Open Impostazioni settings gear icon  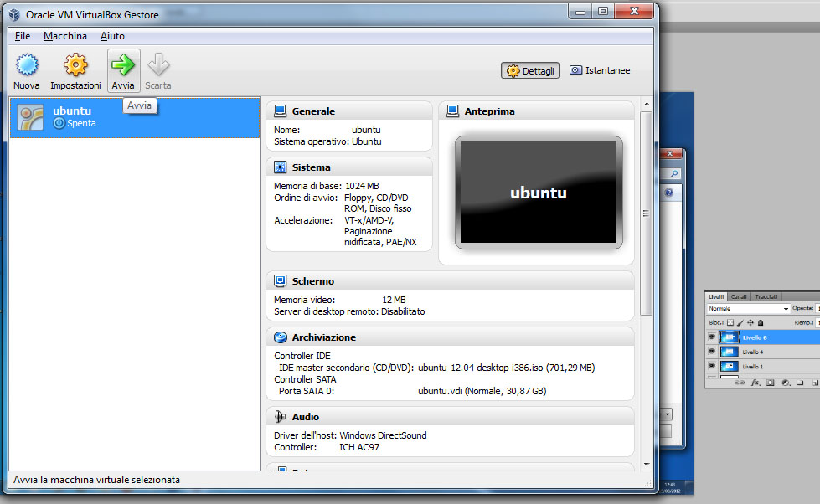click(x=76, y=64)
